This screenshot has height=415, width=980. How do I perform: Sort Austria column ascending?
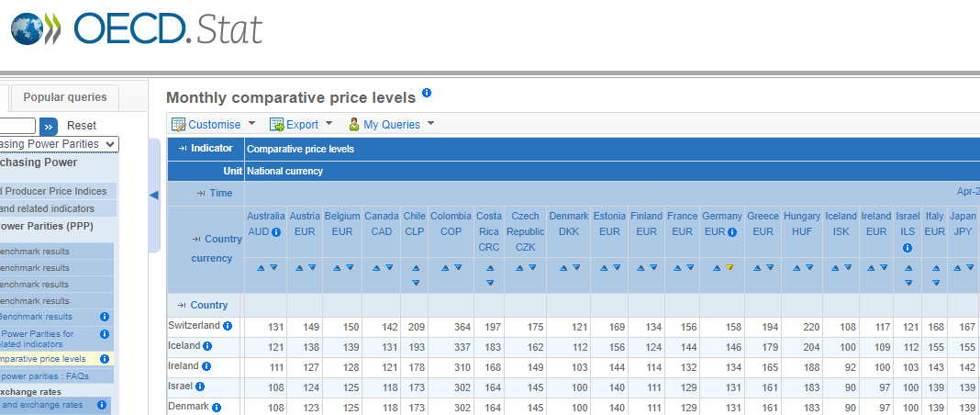(x=299, y=267)
